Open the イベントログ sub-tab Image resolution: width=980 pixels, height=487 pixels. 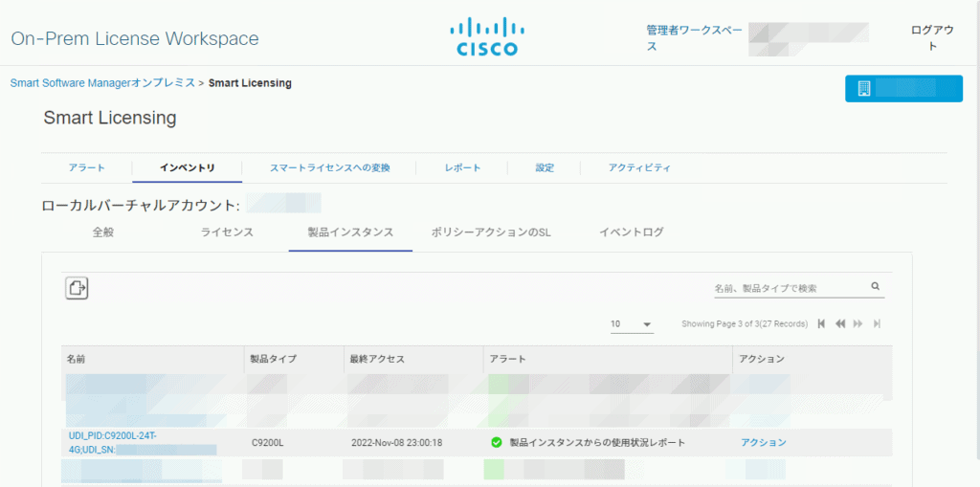pos(631,232)
